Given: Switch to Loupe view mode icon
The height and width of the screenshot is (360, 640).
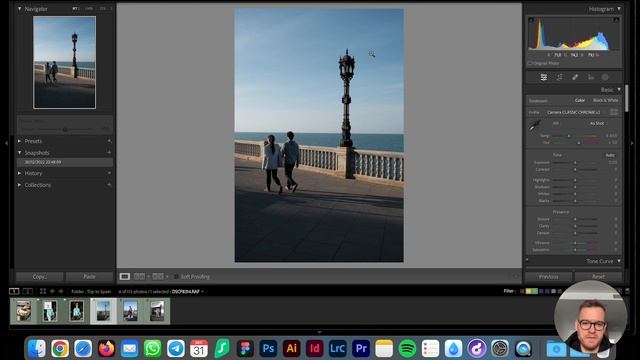Looking at the screenshot, I should click(x=124, y=277).
